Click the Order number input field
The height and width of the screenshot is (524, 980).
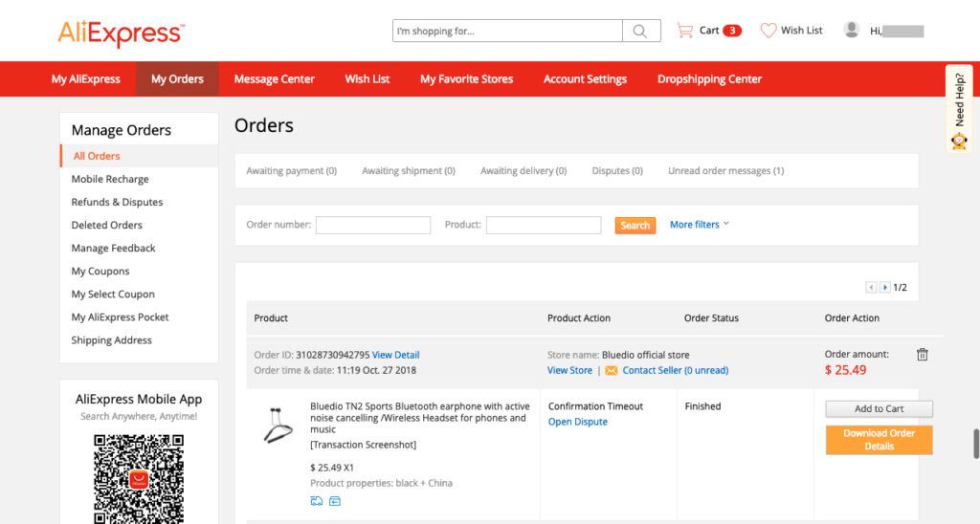tap(372, 226)
